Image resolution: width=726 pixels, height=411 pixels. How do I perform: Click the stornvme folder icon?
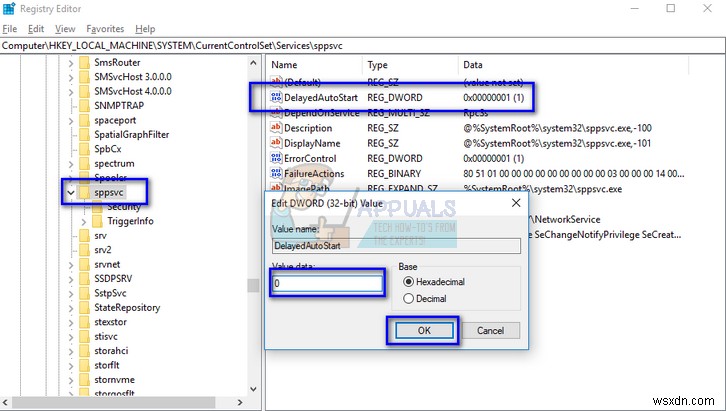tap(85, 380)
